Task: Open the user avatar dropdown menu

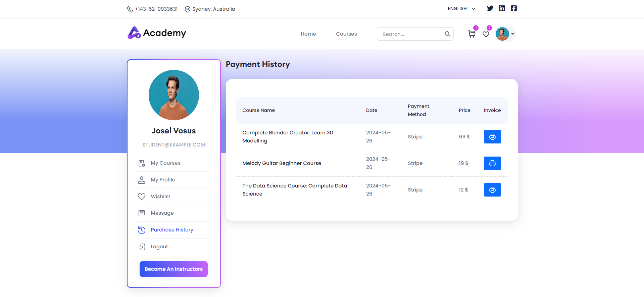Action: coord(505,34)
